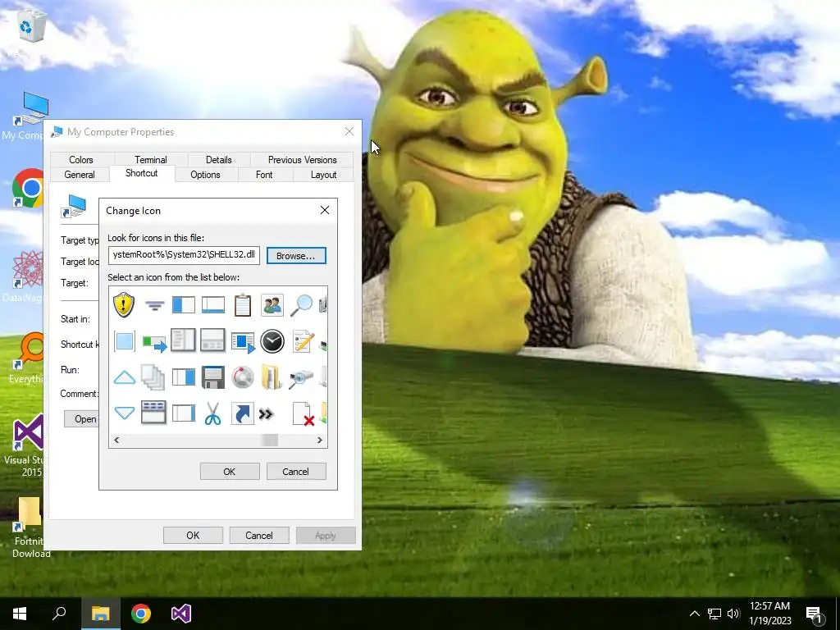840x630 pixels.
Task: Pick the blue shortcut arrow icon
Action: point(242,413)
